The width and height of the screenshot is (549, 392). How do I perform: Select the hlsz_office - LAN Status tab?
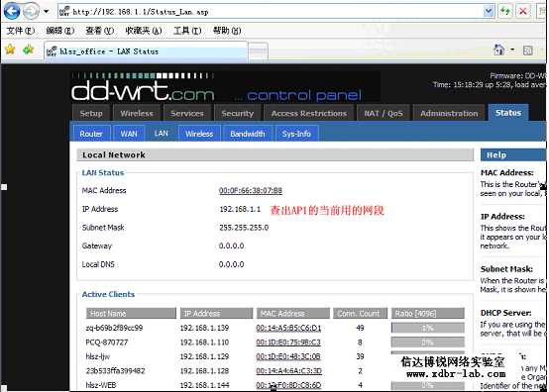146,51
